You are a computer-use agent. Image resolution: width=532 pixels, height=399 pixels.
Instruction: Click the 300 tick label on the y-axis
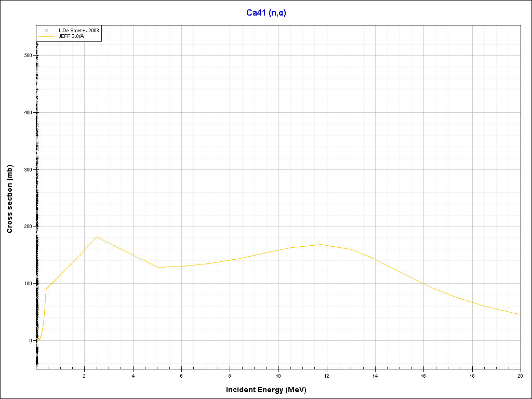(28, 170)
